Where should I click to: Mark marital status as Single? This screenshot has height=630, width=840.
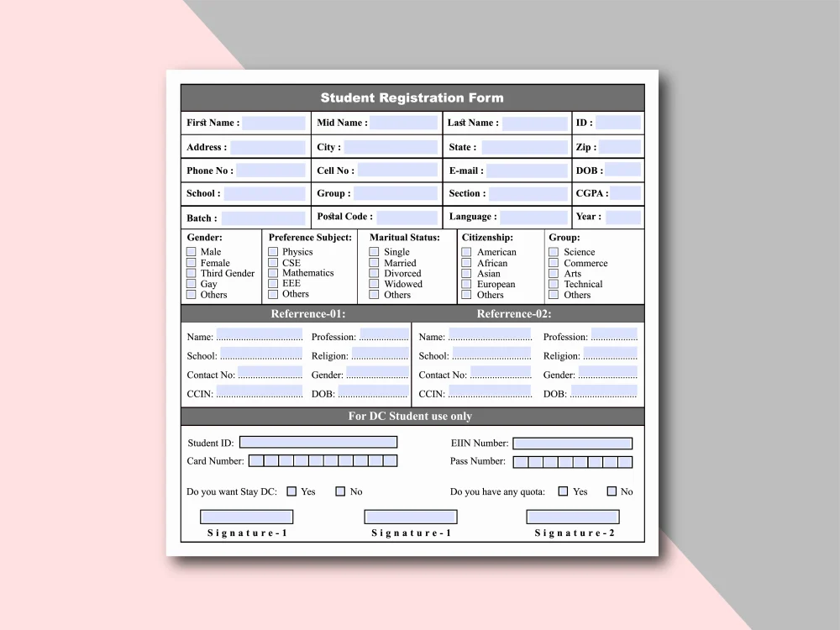coord(374,251)
